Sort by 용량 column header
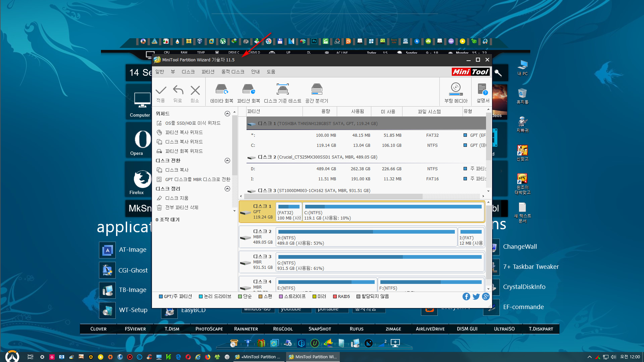 320,111
